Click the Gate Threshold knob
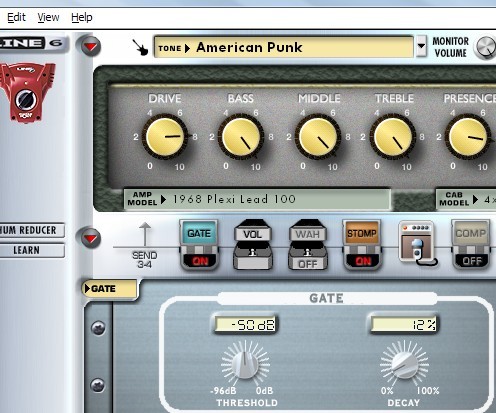 [x=245, y=364]
